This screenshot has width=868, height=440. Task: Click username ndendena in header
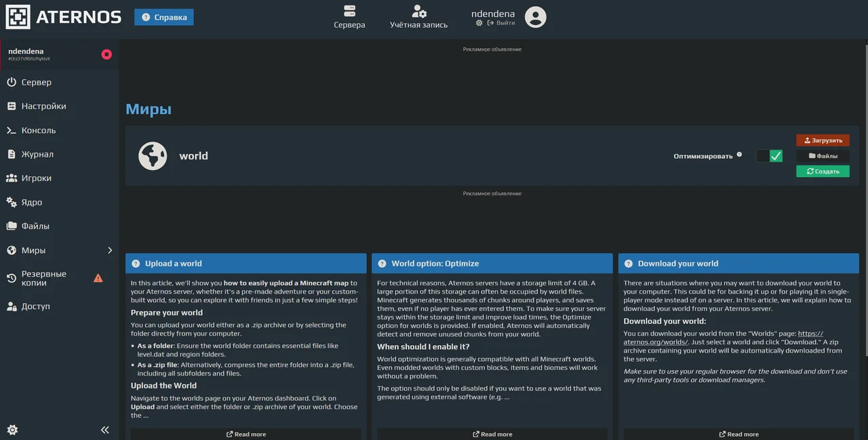pyautogui.click(x=493, y=14)
